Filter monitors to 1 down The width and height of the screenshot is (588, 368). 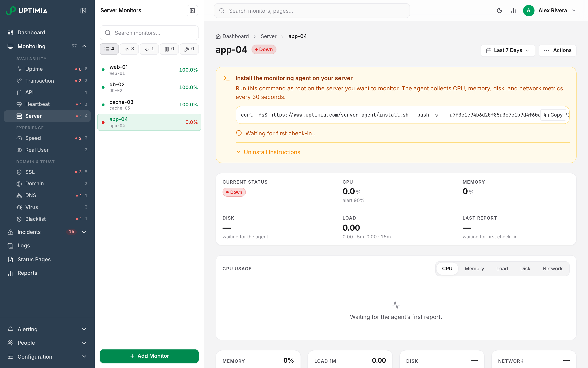pos(149,49)
